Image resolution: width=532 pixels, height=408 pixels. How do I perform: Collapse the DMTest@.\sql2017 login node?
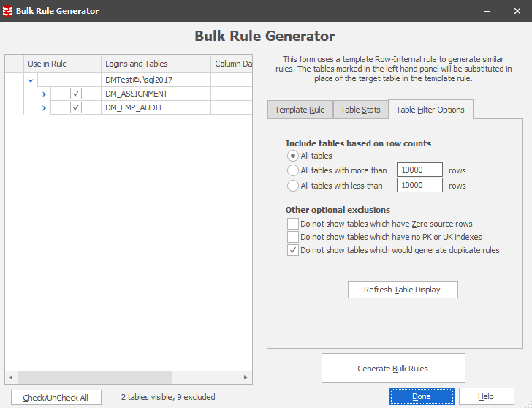(31, 80)
